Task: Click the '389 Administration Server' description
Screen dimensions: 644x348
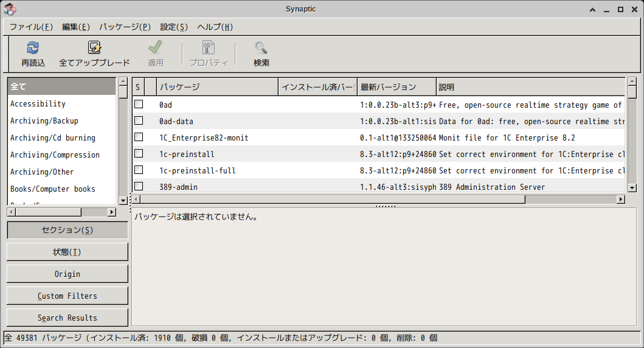Action: [x=492, y=187]
